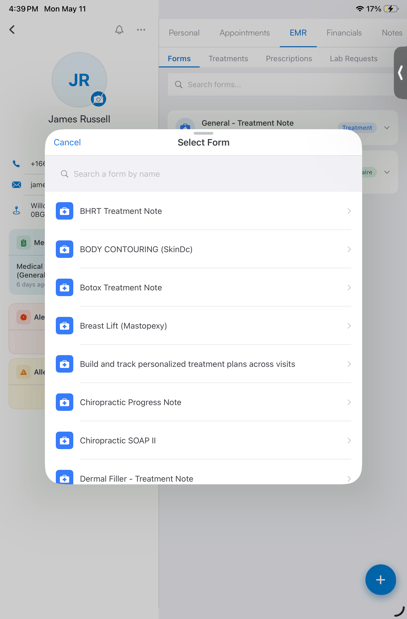The width and height of the screenshot is (407, 619).
Task: Open notifications bell icon
Action: [119, 30]
